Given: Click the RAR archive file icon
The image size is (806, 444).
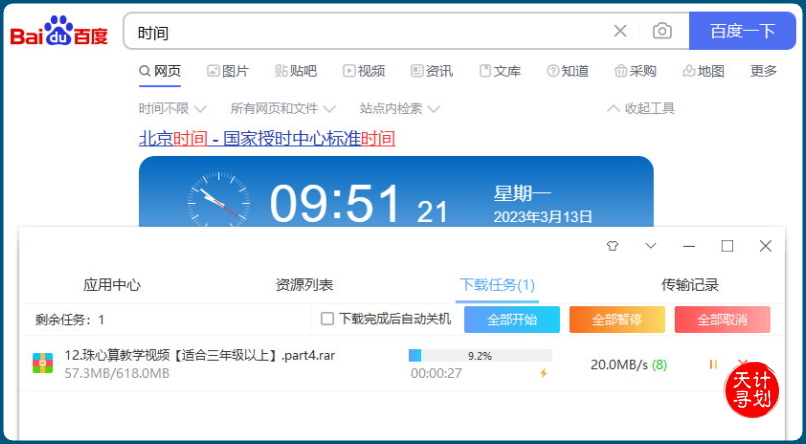Looking at the screenshot, I should (43, 363).
